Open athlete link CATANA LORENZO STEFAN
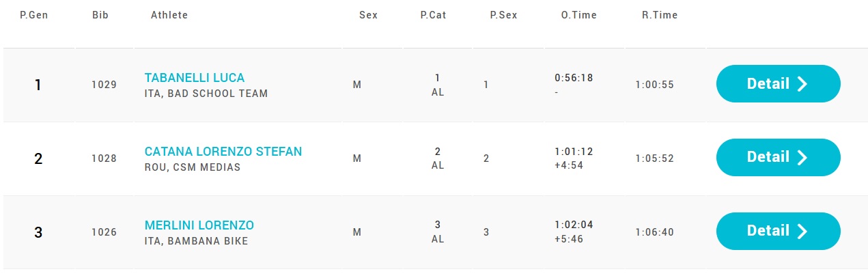The height and width of the screenshot is (278, 868). (x=223, y=152)
